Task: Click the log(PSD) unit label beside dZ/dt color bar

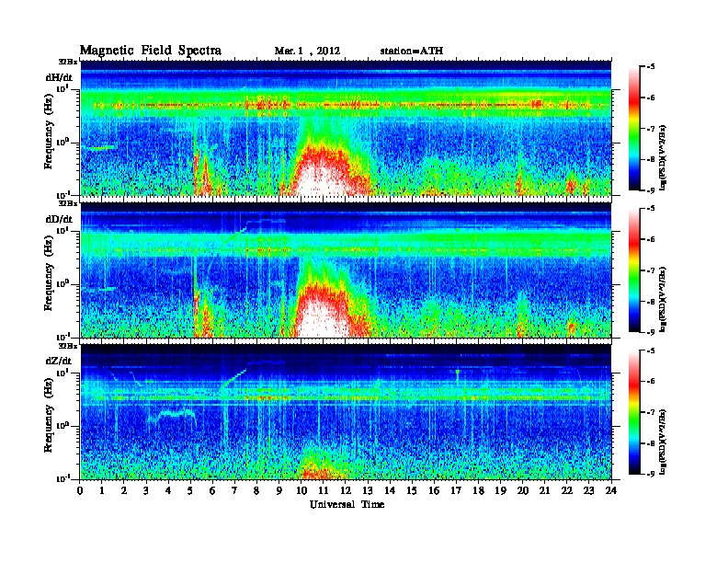Action: coord(663,442)
